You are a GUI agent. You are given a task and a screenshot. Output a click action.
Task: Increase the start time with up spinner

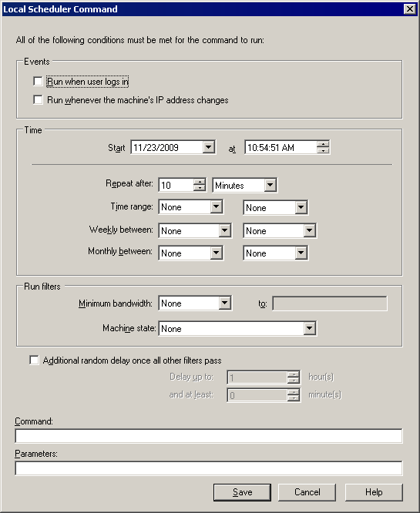[x=323, y=144]
